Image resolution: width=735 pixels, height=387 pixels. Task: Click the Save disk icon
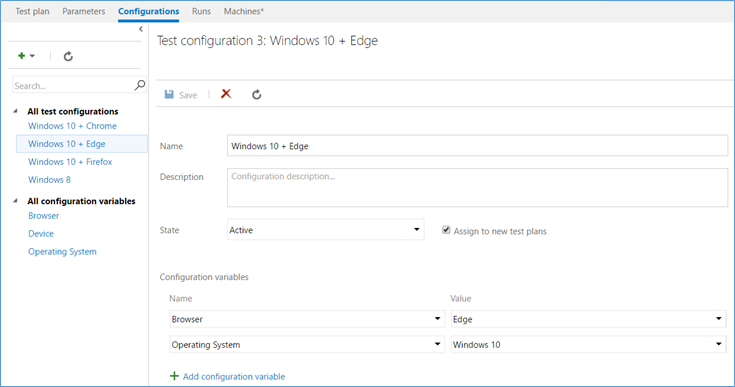pos(169,95)
